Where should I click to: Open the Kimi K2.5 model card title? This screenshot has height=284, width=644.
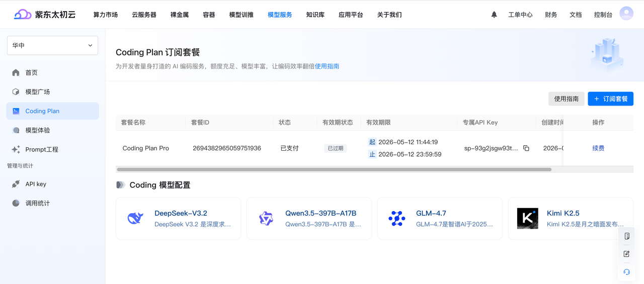563,213
